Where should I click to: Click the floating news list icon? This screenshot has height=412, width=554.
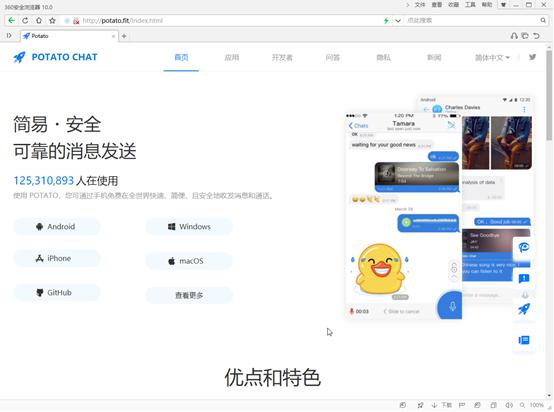[524, 340]
